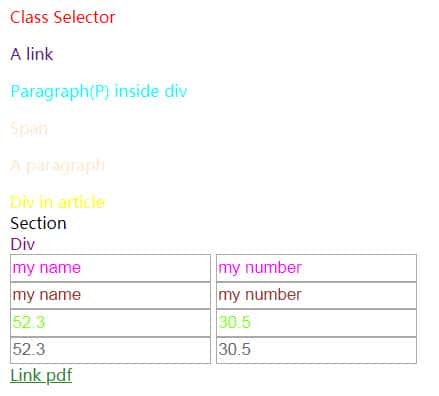
Task: Click into the brown "my number" field
Action: pos(316,295)
